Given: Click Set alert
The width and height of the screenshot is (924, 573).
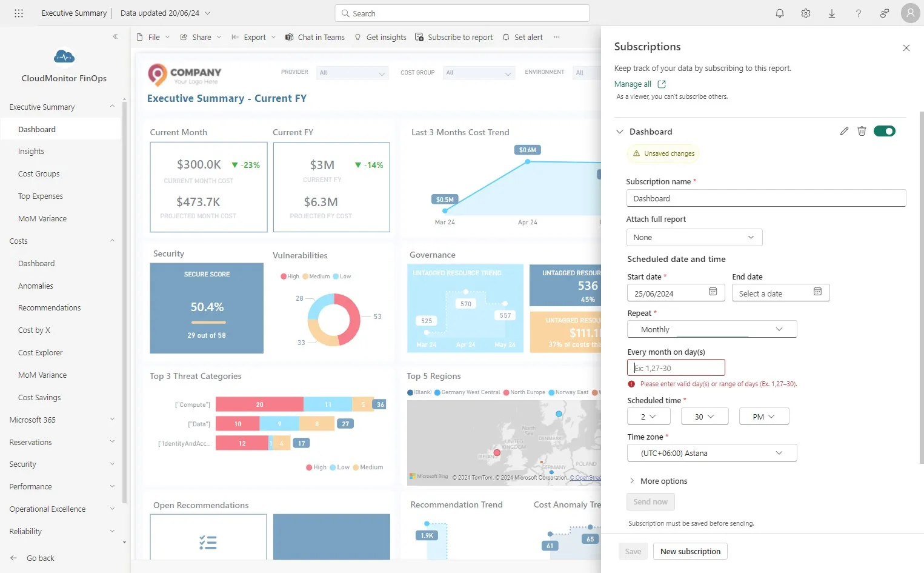Looking at the screenshot, I should click(x=523, y=37).
